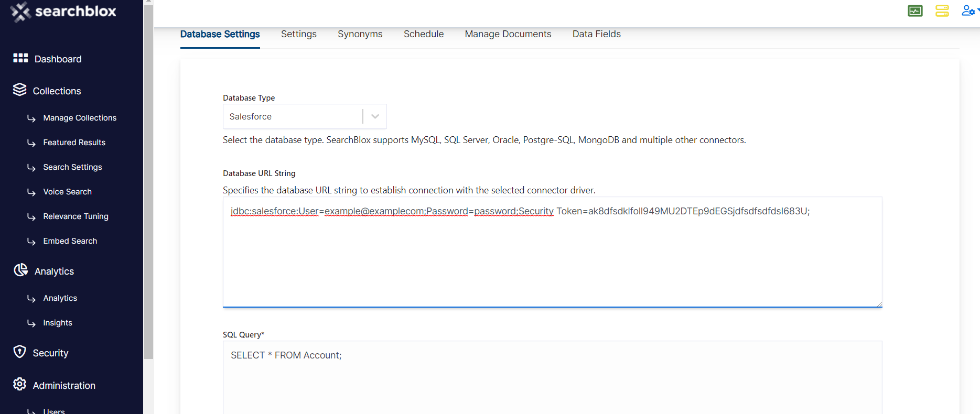
Task: Switch to the Settings tab
Action: point(299,34)
